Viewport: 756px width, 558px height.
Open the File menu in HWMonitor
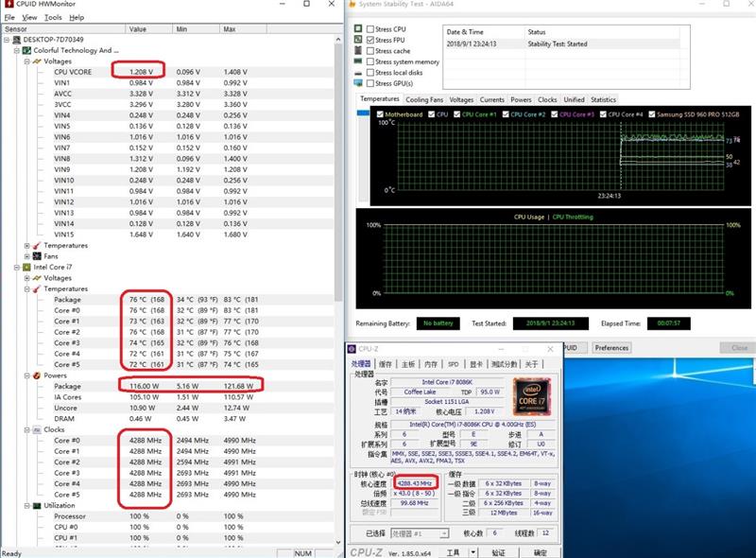[x=9, y=17]
